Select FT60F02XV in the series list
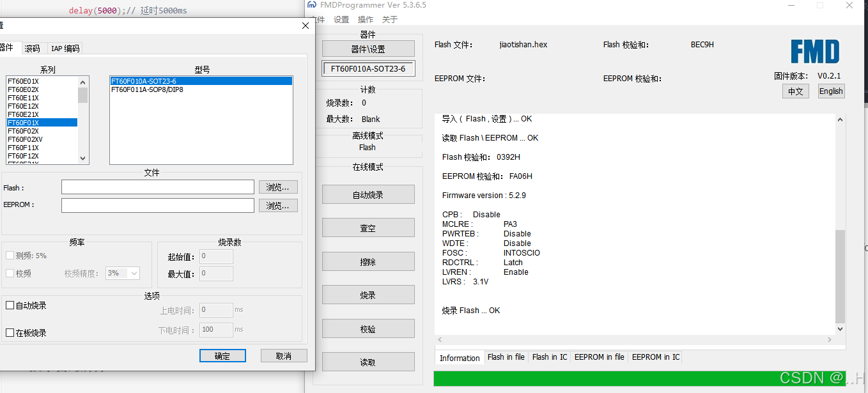 click(42, 139)
